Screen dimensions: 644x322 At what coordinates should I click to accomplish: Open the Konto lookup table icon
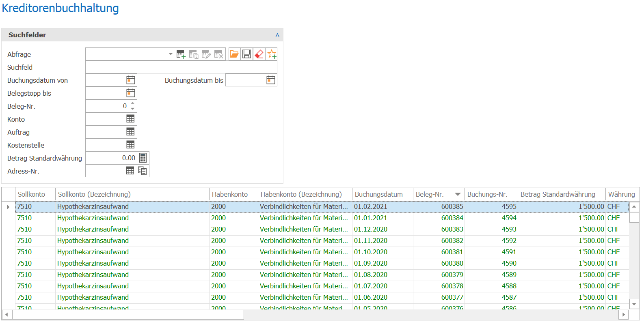130,119
